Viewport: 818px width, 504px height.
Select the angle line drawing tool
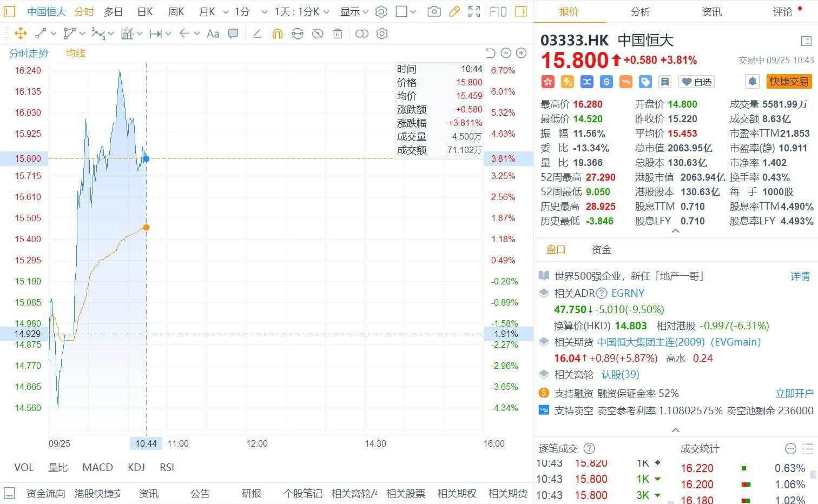click(257, 34)
